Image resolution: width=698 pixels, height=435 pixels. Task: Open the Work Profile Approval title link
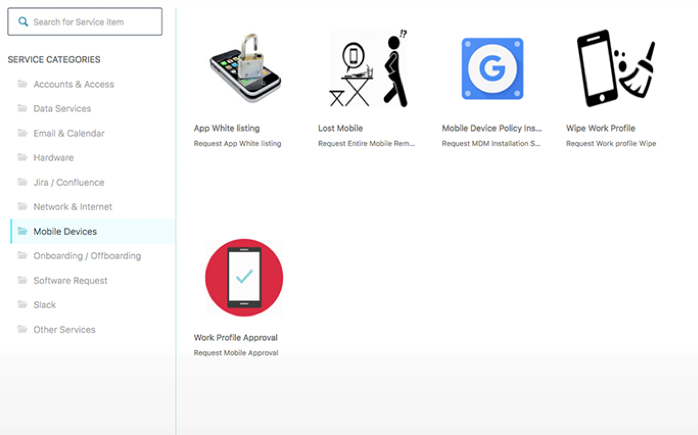tap(235, 337)
